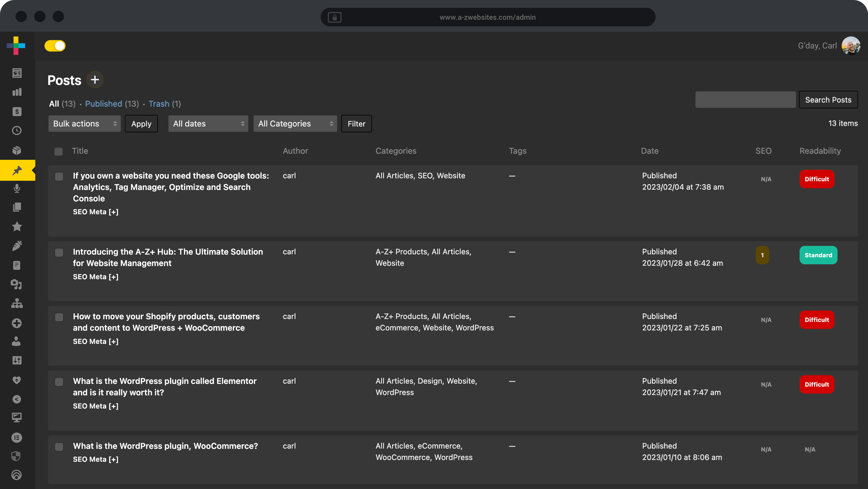Click the plus icon next to Posts heading

(95, 80)
